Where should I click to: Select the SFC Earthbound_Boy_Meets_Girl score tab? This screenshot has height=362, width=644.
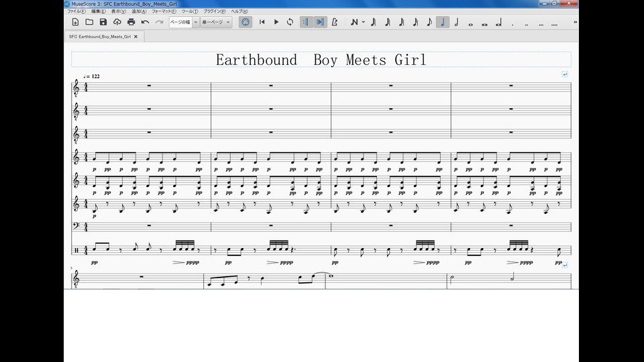point(100,36)
